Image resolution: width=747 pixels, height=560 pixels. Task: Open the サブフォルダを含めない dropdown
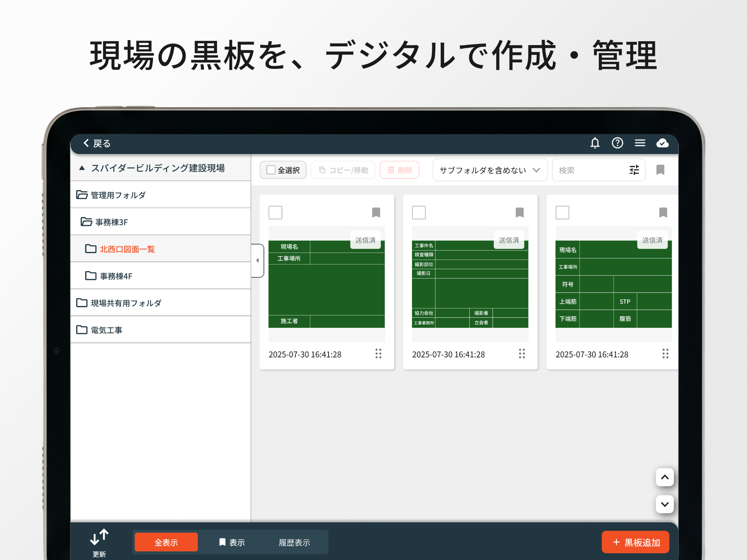[490, 170]
